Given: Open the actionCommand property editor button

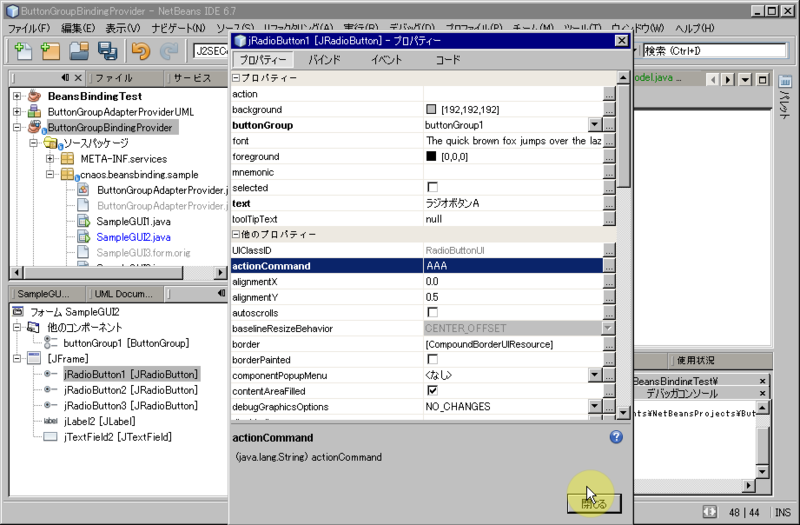Looking at the screenshot, I should (x=609, y=266).
